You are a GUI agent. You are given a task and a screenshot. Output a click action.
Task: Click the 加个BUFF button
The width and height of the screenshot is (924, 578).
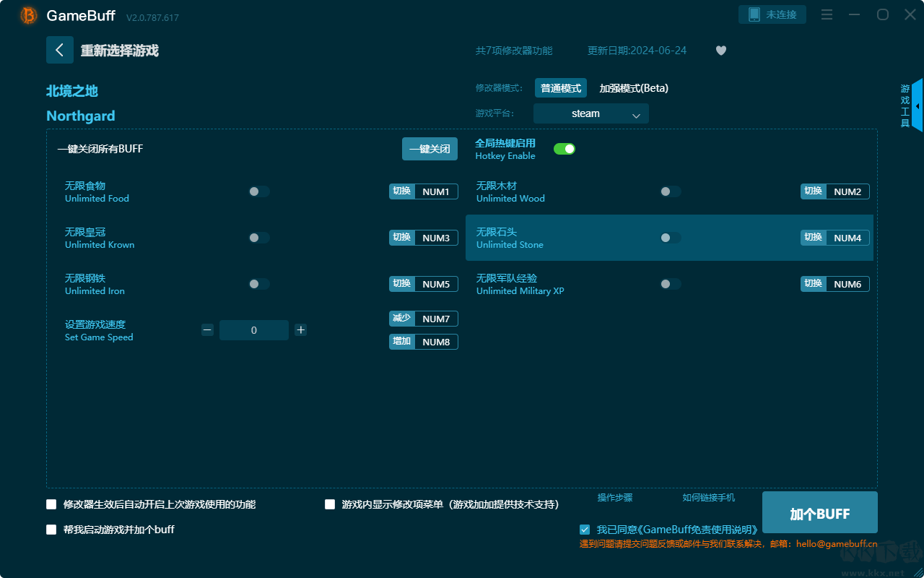(x=819, y=513)
